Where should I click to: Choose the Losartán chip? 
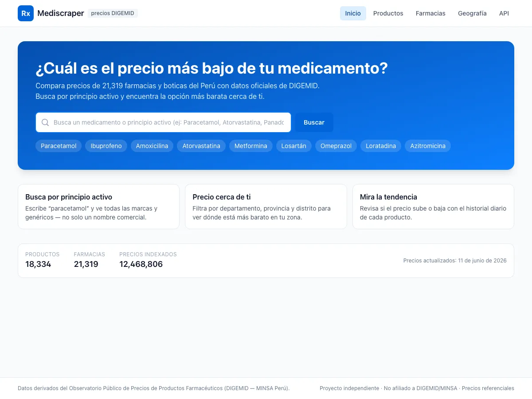tap(294, 146)
